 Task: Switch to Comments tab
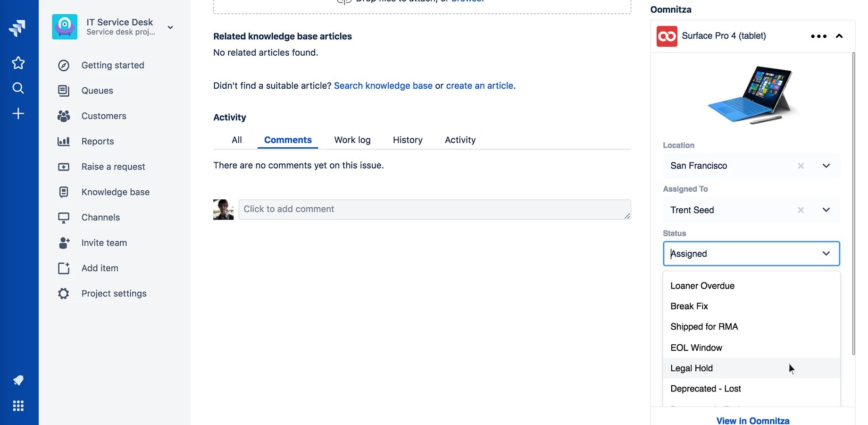pyautogui.click(x=288, y=140)
